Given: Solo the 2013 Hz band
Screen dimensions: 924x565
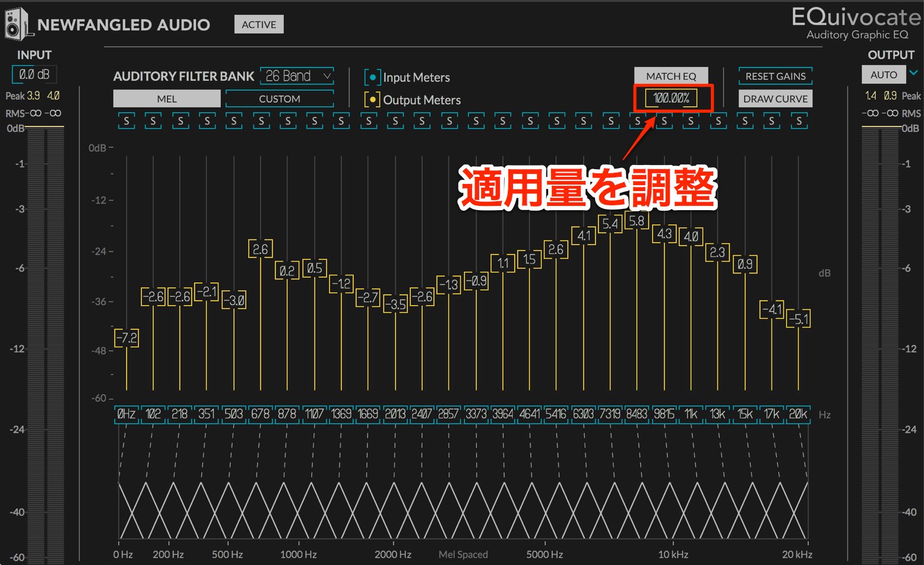Looking at the screenshot, I should [x=395, y=121].
